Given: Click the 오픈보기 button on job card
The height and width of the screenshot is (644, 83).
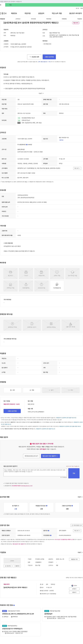Looking at the screenshot, I should click(x=74, y=589).
